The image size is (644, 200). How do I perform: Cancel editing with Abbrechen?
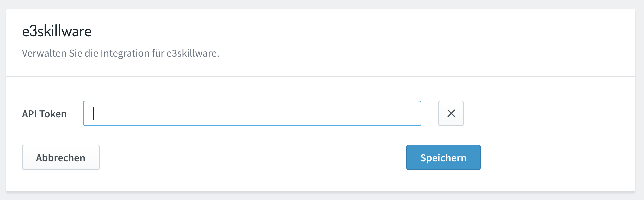click(61, 157)
